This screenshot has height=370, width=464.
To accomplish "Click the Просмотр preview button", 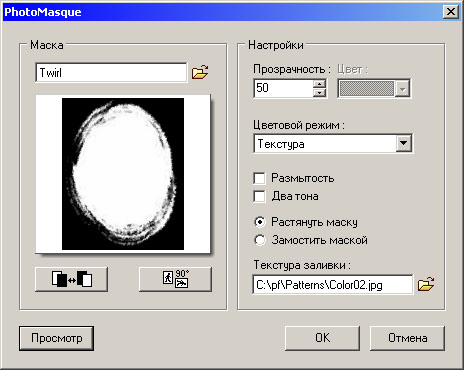I will 56,338.
